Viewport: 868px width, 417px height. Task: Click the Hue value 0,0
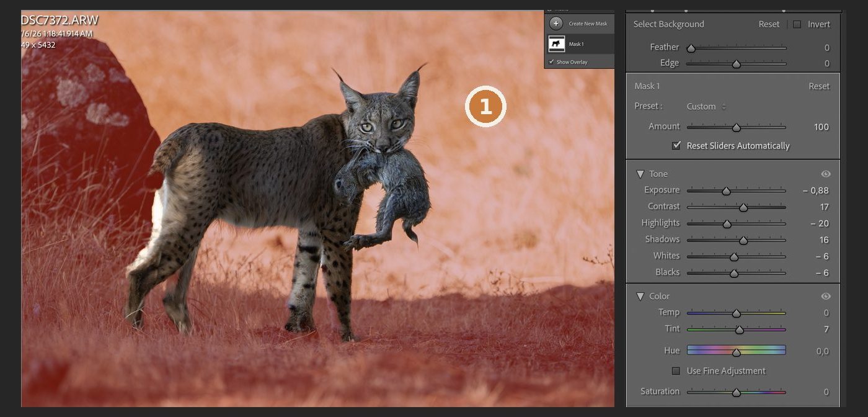click(823, 352)
